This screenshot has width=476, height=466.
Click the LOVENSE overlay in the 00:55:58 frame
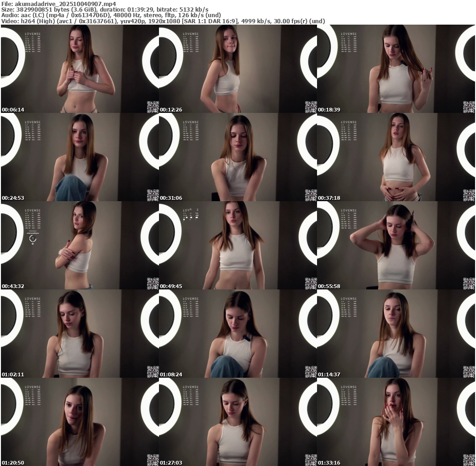pos(348,210)
